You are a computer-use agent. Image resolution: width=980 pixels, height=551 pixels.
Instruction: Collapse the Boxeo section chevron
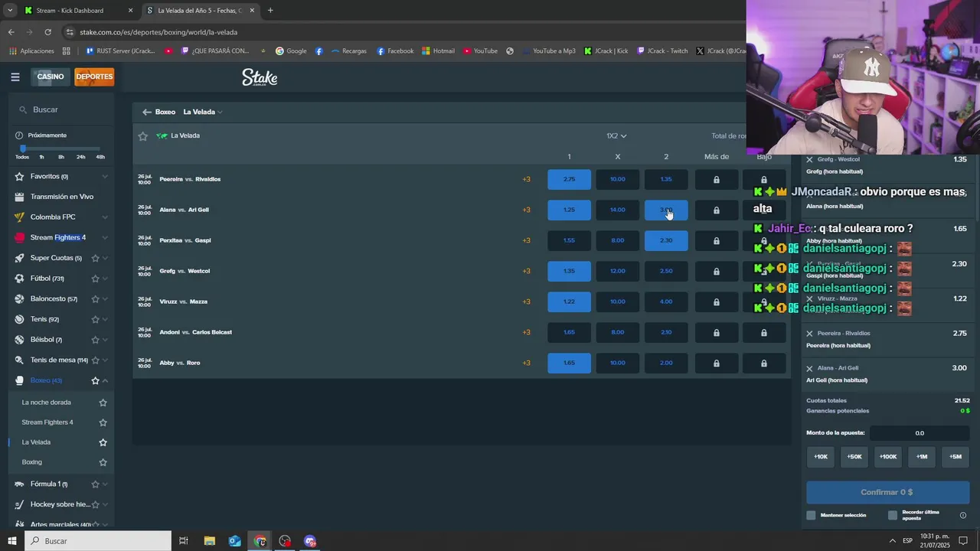(x=105, y=380)
